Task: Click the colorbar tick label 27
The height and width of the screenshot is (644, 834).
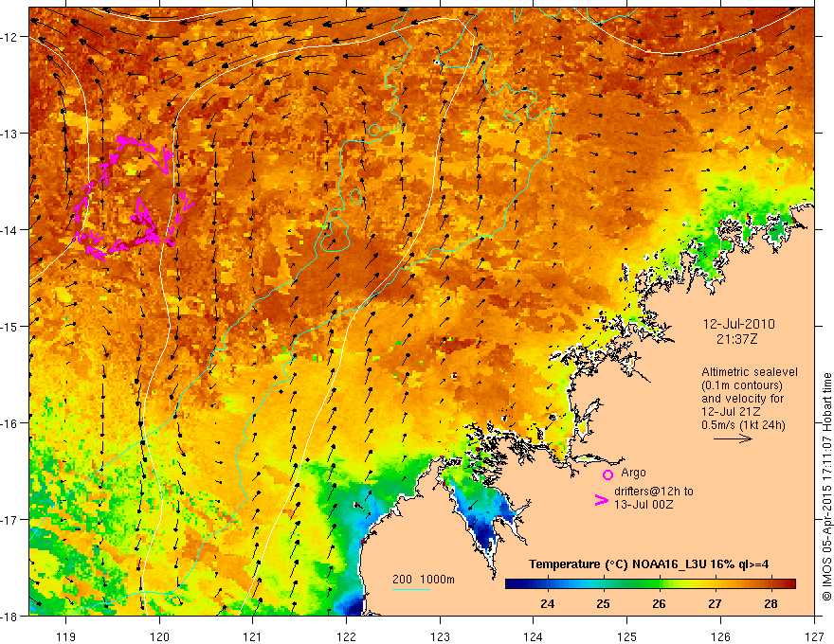Action: click(715, 603)
